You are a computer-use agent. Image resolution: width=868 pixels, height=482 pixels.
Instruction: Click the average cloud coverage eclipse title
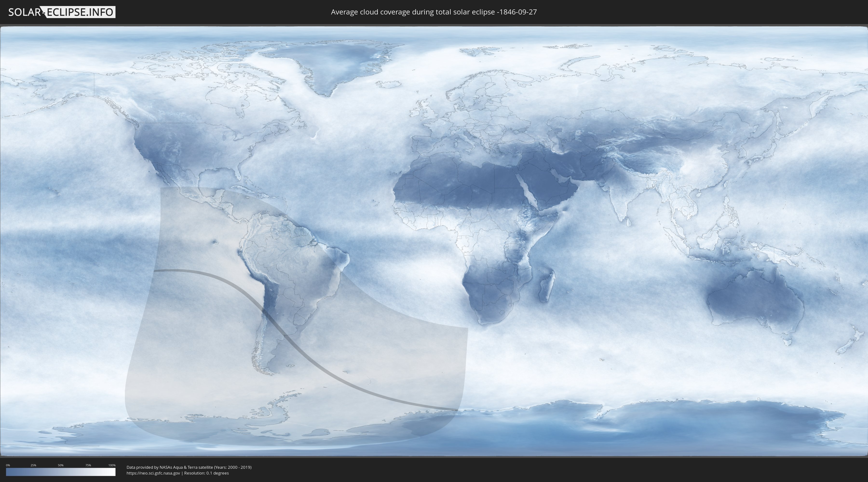(434, 12)
